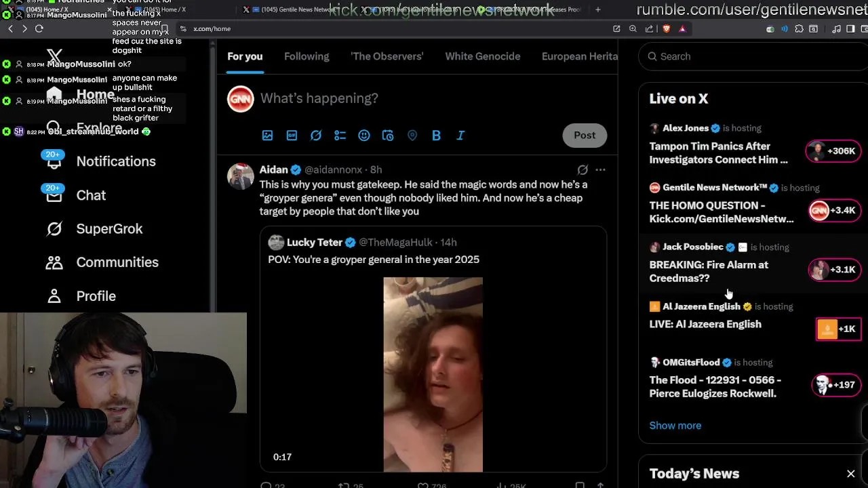
Task: Click the Grok icon on Aidan's post
Action: (583, 170)
